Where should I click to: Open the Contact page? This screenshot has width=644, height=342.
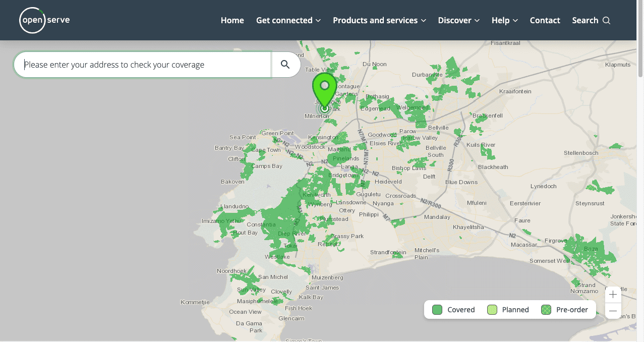click(545, 20)
